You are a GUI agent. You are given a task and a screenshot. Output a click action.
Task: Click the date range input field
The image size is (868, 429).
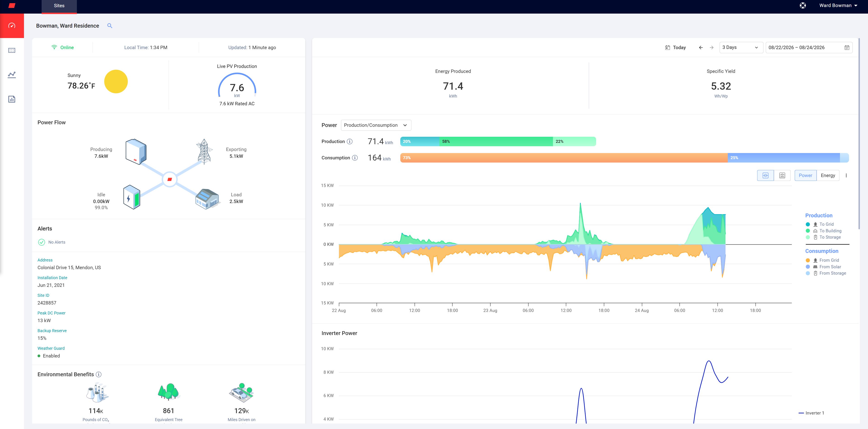[x=809, y=48]
